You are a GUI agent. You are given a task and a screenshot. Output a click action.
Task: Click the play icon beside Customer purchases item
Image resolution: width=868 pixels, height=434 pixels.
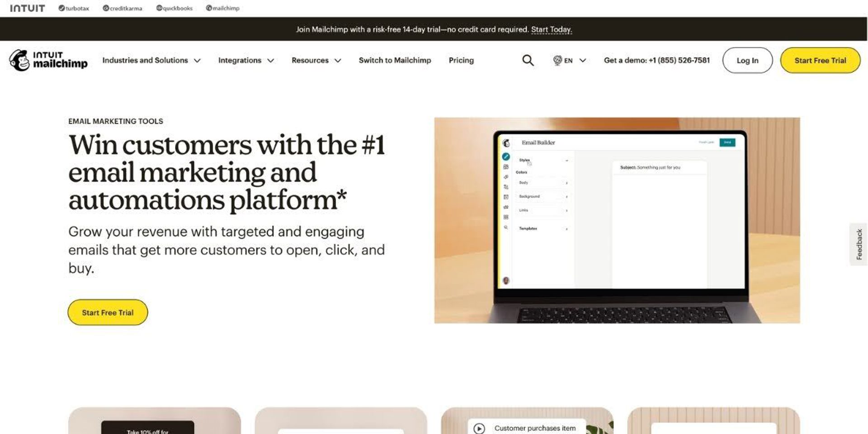(479, 428)
